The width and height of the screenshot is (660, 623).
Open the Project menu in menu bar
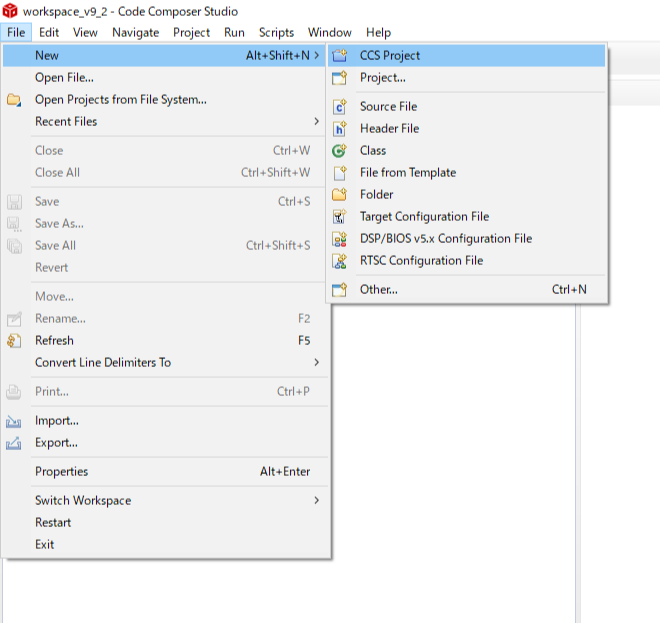(x=191, y=32)
